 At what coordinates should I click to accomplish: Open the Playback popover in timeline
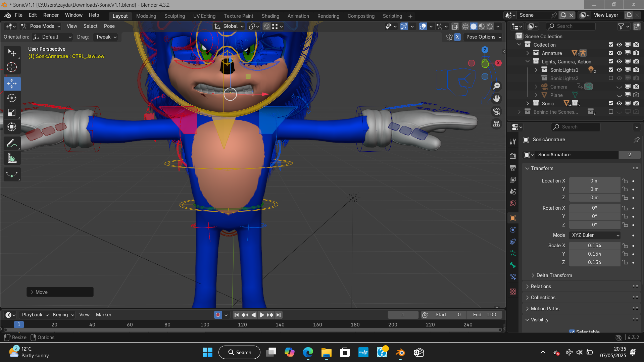35,315
